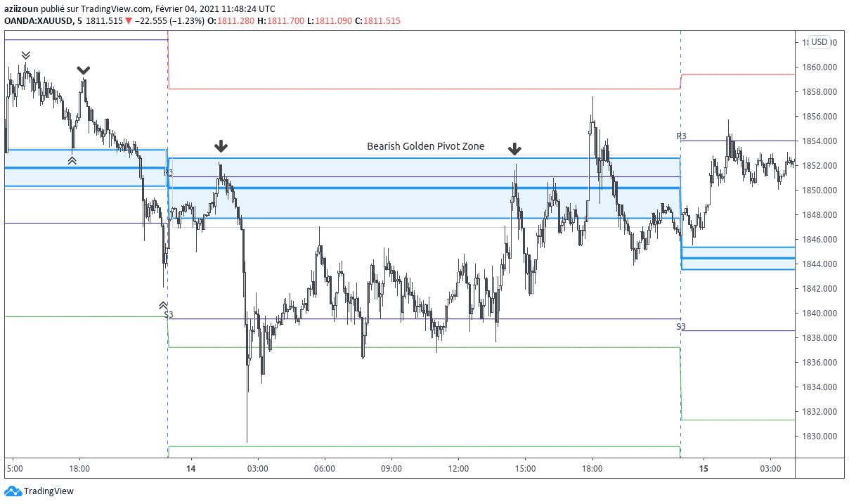Click the low value L:1811.090
849x504 pixels.
coord(330,21)
